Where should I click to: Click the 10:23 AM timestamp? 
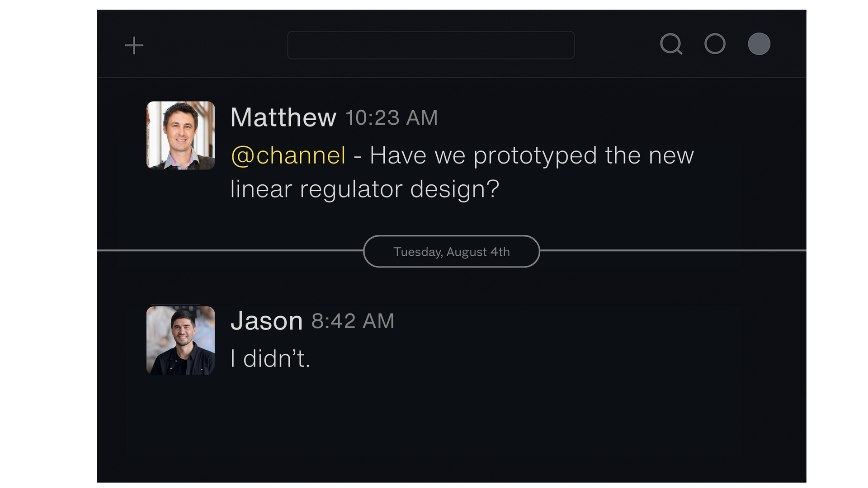pos(392,118)
